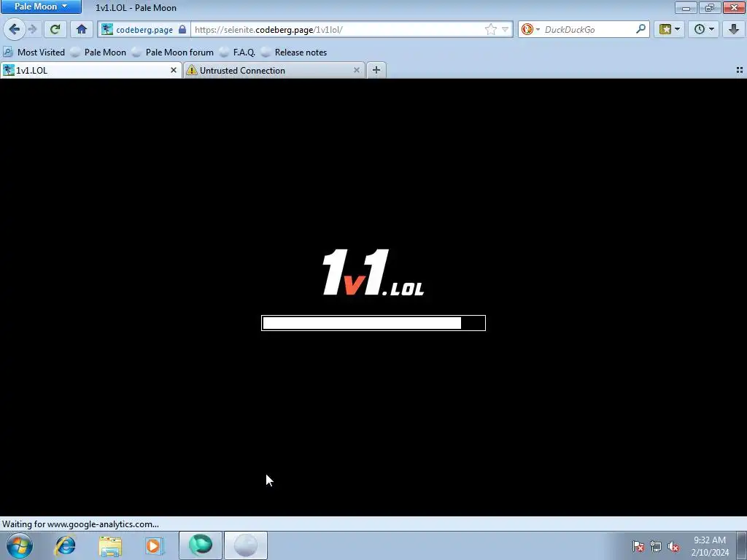Image resolution: width=747 pixels, height=560 pixels.
Task: Go back to the previous page
Action: click(14, 29)
